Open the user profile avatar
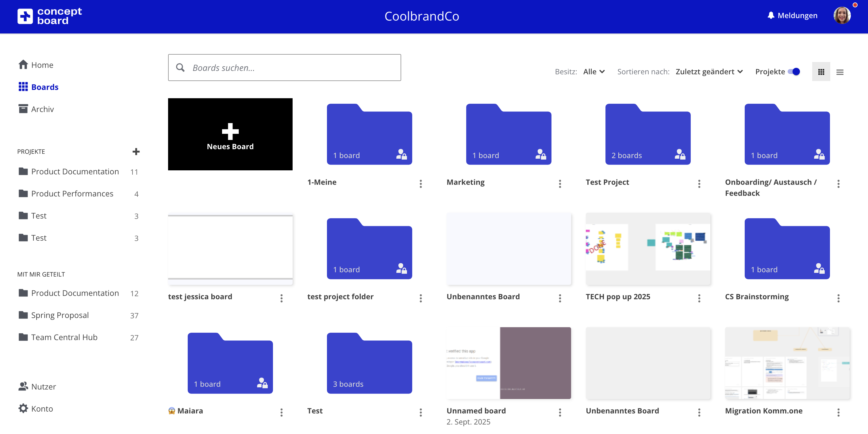 (841, 16)
